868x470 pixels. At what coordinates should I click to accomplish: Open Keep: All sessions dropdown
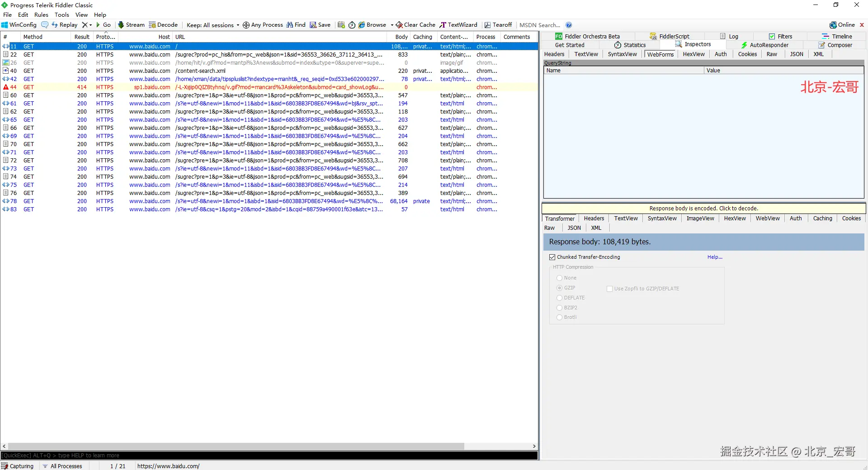coord(212,25)
